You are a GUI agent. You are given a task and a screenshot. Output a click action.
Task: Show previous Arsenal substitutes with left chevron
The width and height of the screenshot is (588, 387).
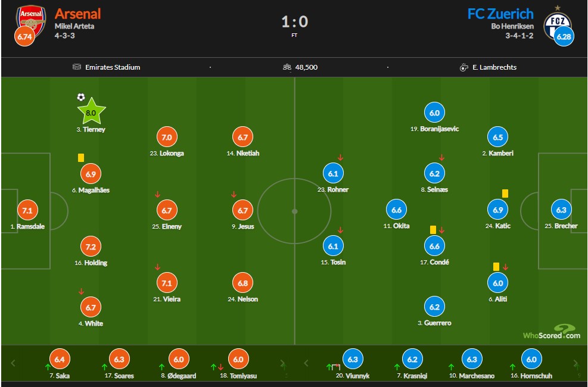13,363
